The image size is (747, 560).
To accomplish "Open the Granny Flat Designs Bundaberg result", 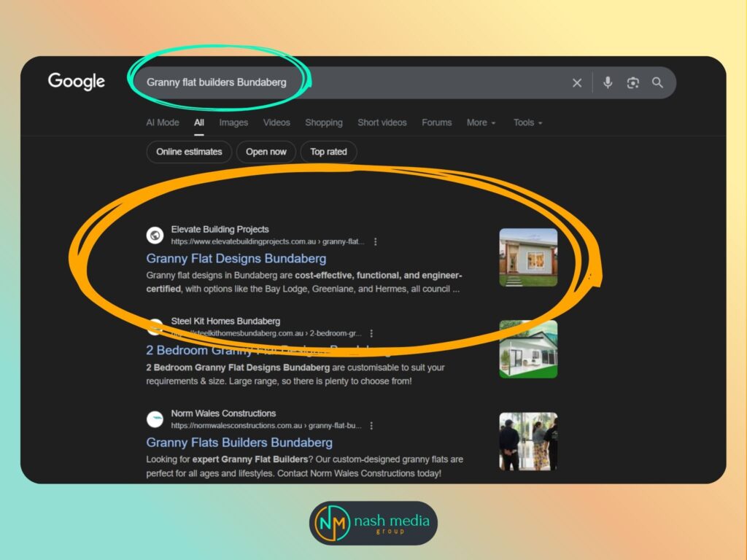I will pos(237,259).
